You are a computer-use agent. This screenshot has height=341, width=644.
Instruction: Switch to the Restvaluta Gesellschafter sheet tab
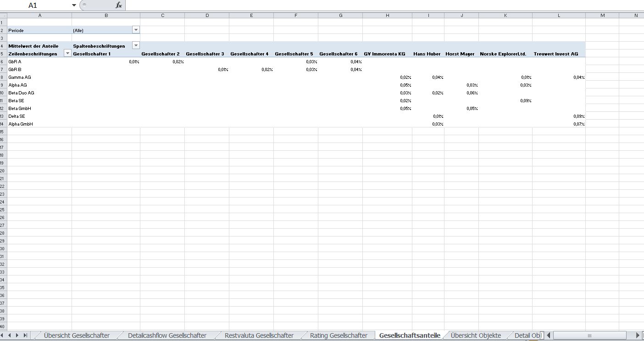tap(259, 335)
